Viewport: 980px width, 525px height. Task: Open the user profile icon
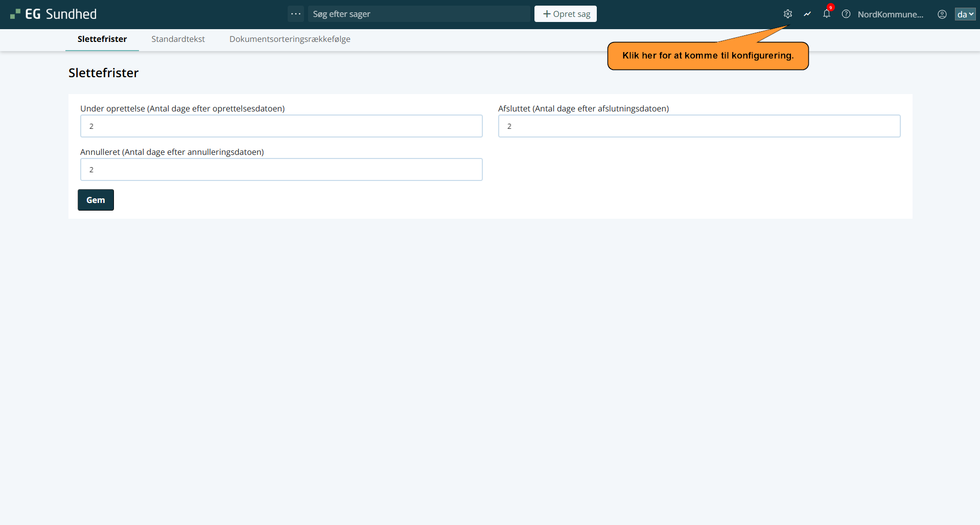click(x=942, y=14)
